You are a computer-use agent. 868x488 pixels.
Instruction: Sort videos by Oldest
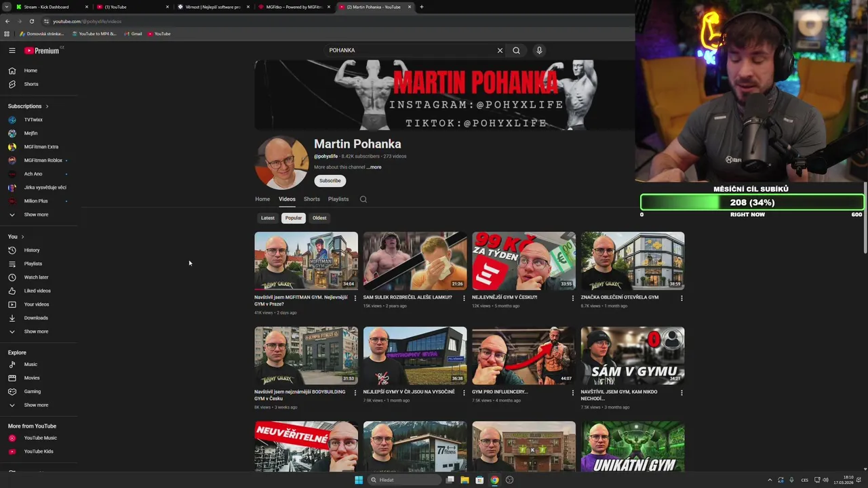319,218
